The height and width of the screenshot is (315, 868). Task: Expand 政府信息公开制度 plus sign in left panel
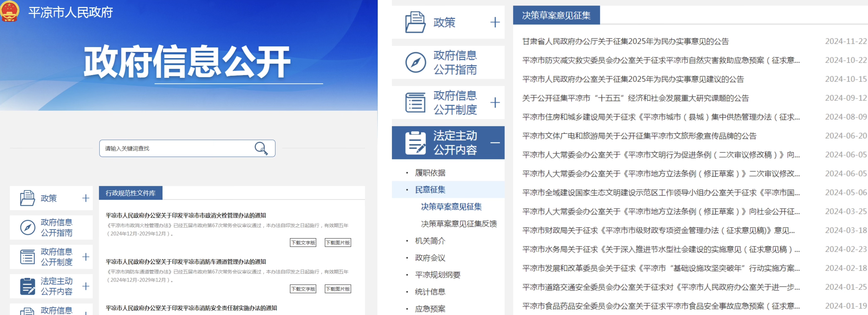(86, 257)
